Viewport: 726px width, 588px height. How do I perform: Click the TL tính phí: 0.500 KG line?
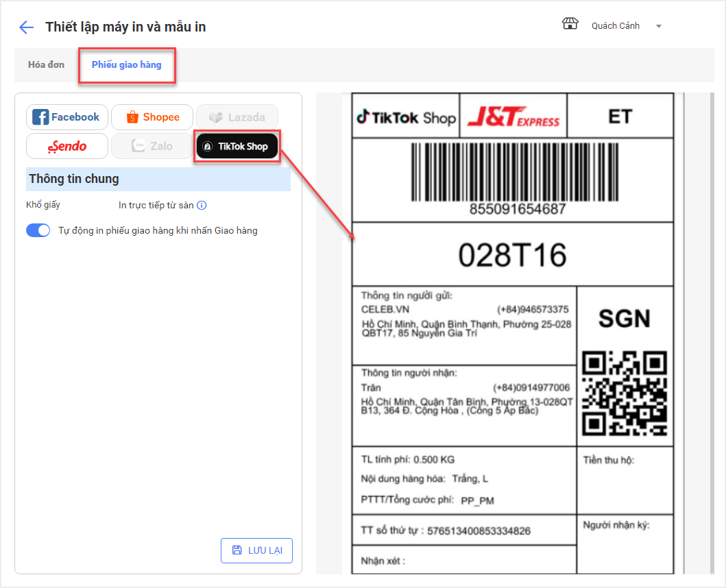pyautogui.click(x=408, y=460)
